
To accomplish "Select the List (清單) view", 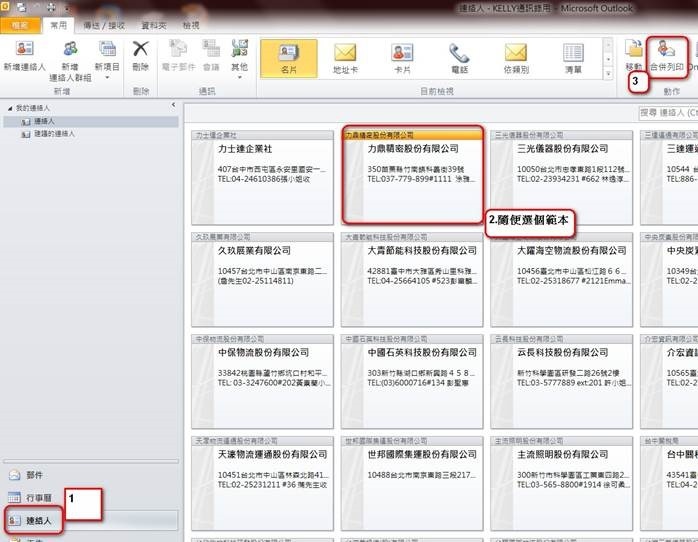I will point(573,58).
